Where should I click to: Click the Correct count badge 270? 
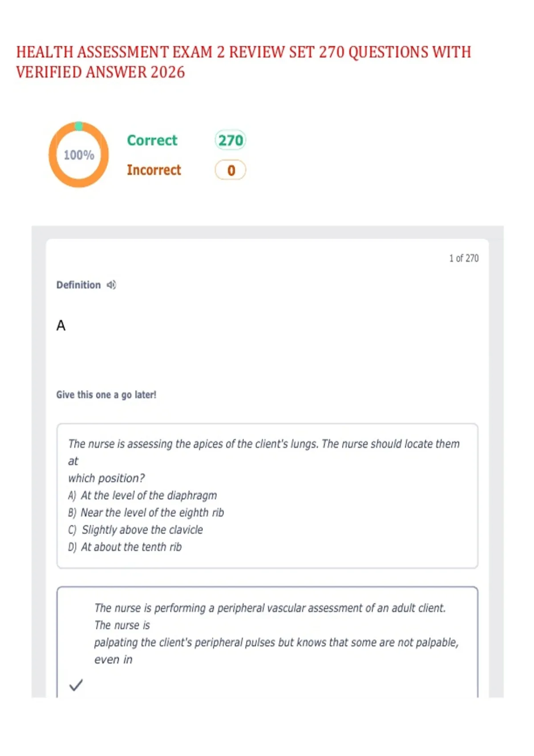click(x=231, y=140)
